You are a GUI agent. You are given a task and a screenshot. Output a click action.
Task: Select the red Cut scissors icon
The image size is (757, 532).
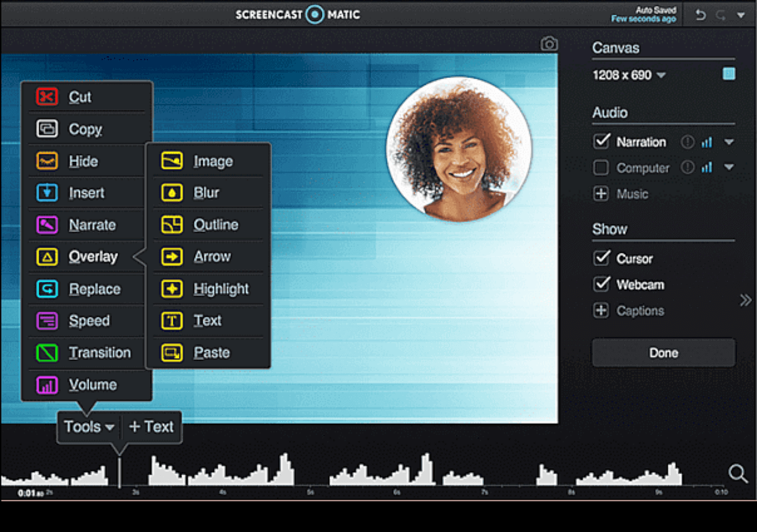tap(47, 97)
